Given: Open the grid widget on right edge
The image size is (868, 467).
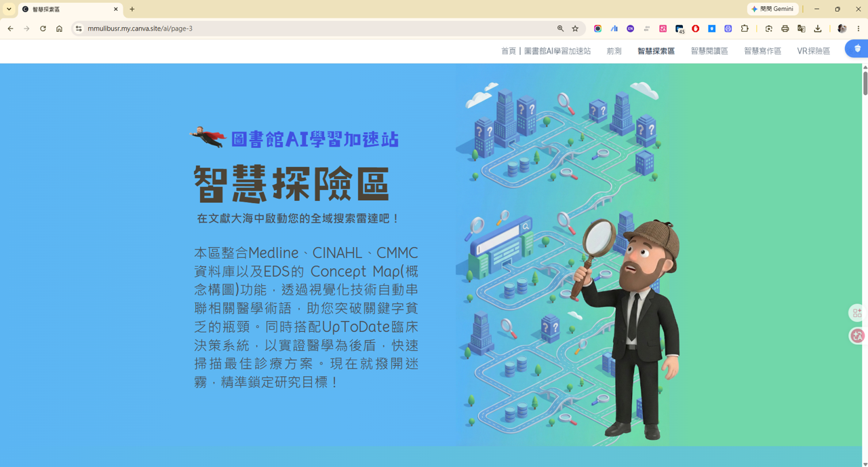Looking at the screenshot, I should 857,313.
